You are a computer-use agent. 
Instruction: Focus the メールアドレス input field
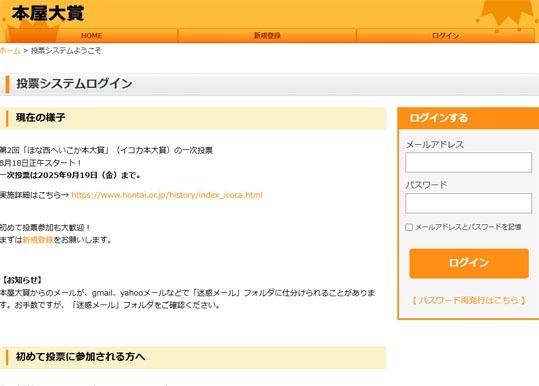click(469, 163)
